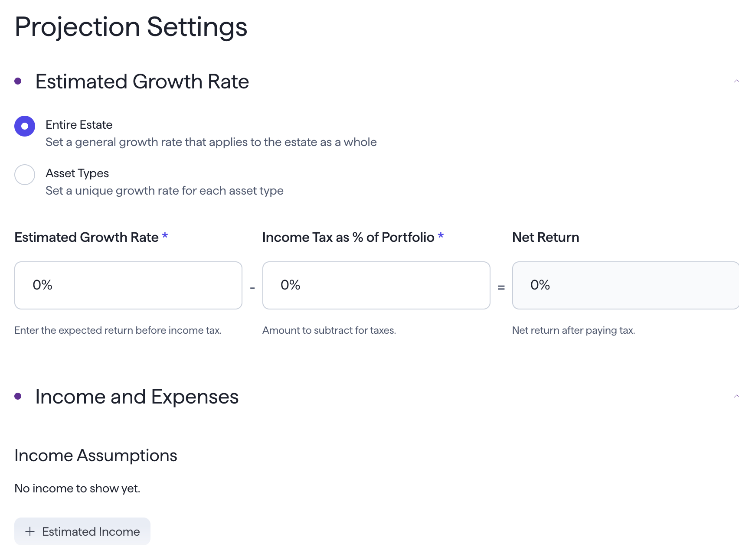Click the Projection Settings page title
The width and height of the screenshot is (739, 560).
click(131, 27)
